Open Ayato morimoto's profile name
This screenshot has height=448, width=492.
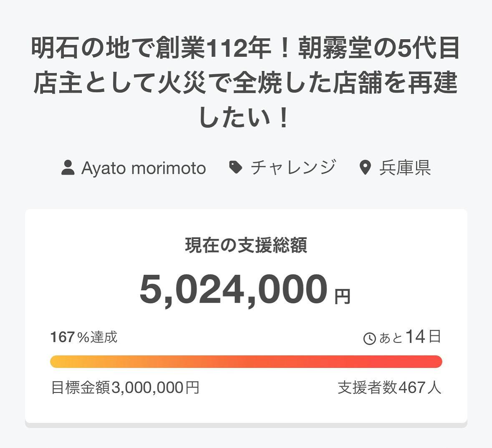[x=144, y=168]
